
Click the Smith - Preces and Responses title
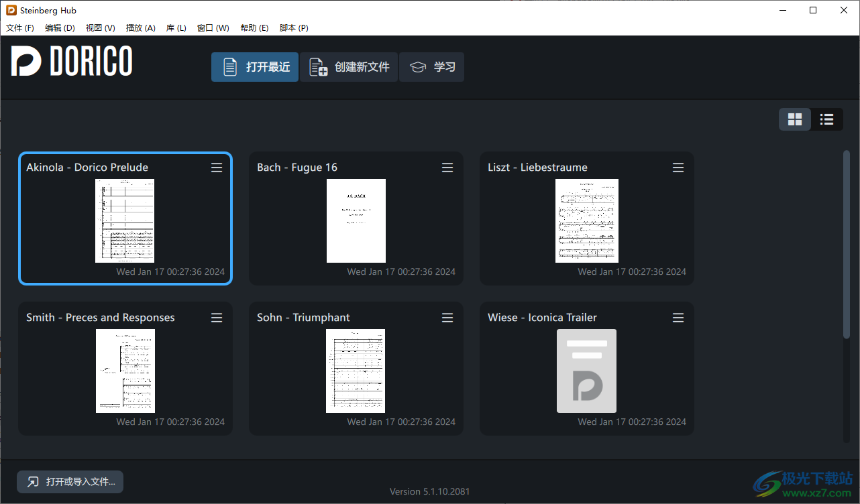(x=101, y=318)
